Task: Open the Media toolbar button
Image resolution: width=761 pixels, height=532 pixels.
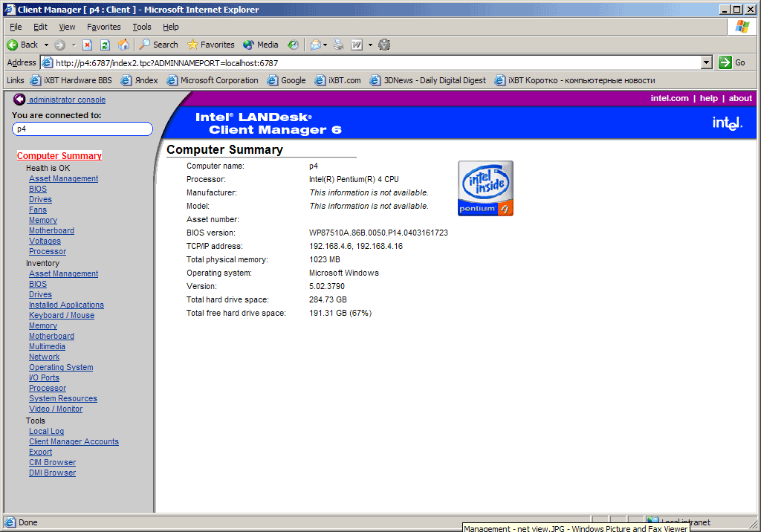Action: click(261, 45)
